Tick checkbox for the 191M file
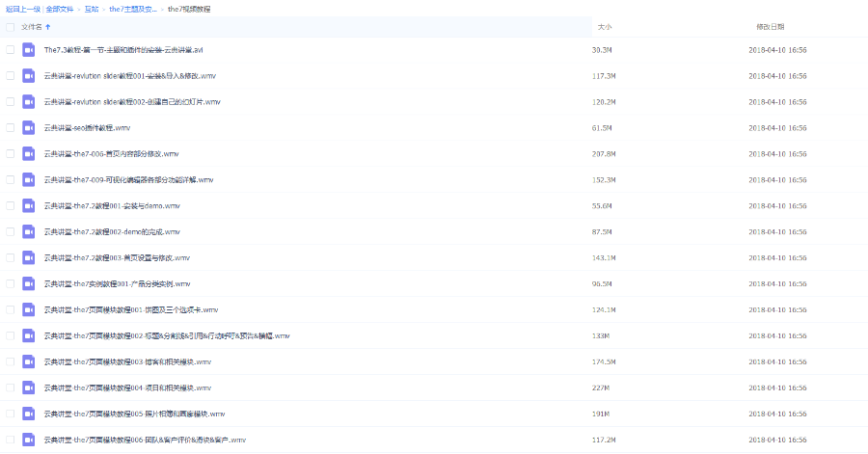 pyautogui.click(x=10, y=414)
